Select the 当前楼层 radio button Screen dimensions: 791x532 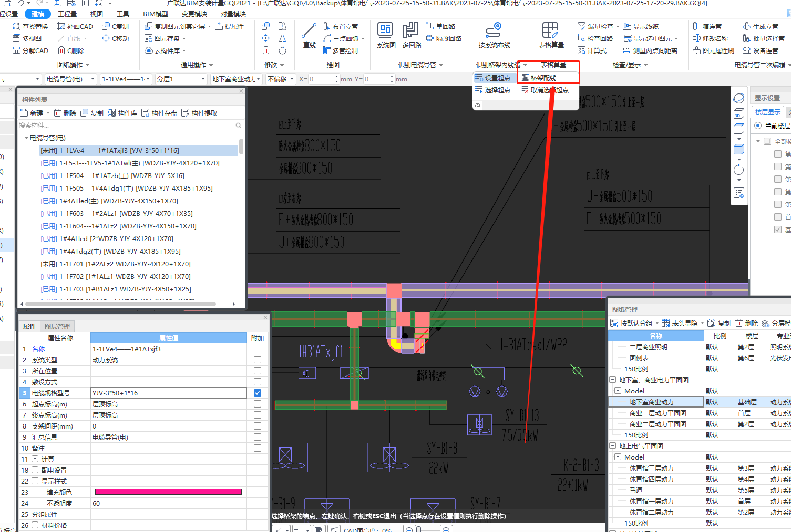[x=758, y=126]
